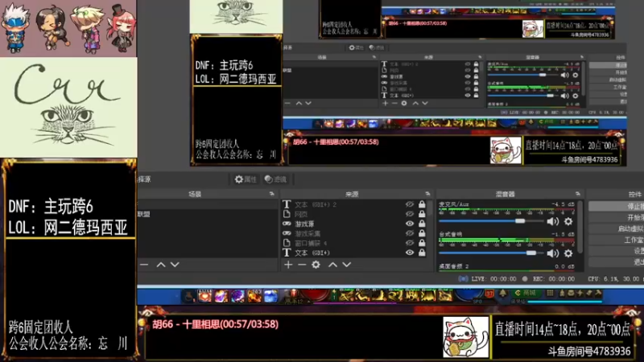
Task: Open the 商城 shop button in game bar
Action: pos(526,293)
